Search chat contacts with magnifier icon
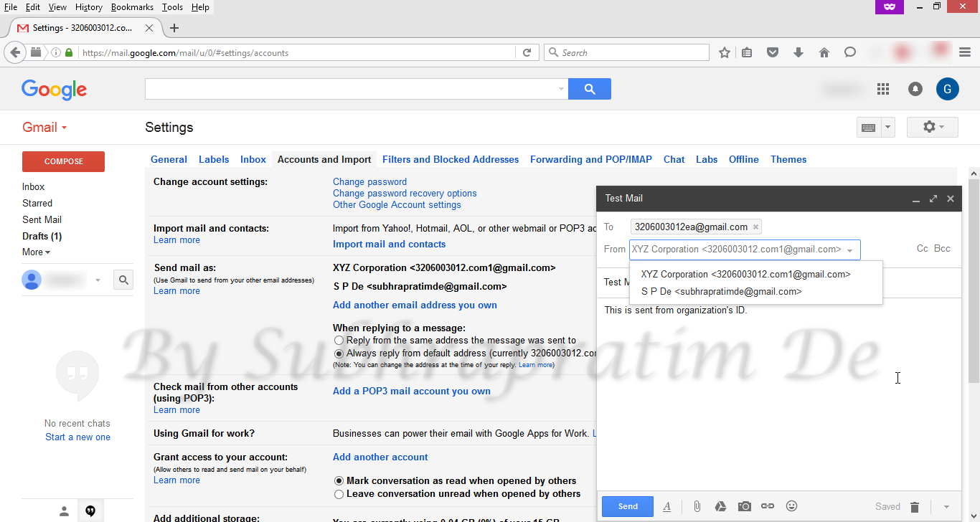 (123, 280)
